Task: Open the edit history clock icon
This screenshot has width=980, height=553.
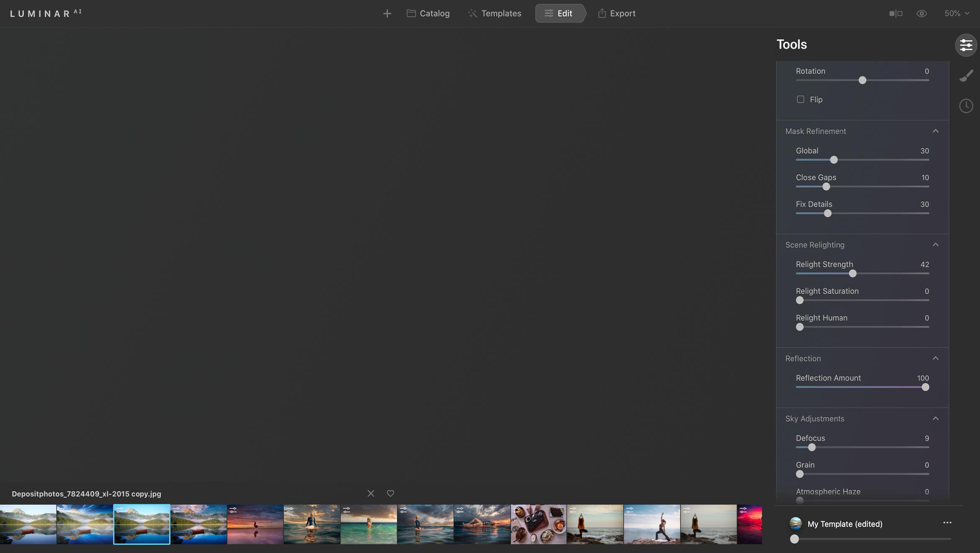Action: [966, 106]
